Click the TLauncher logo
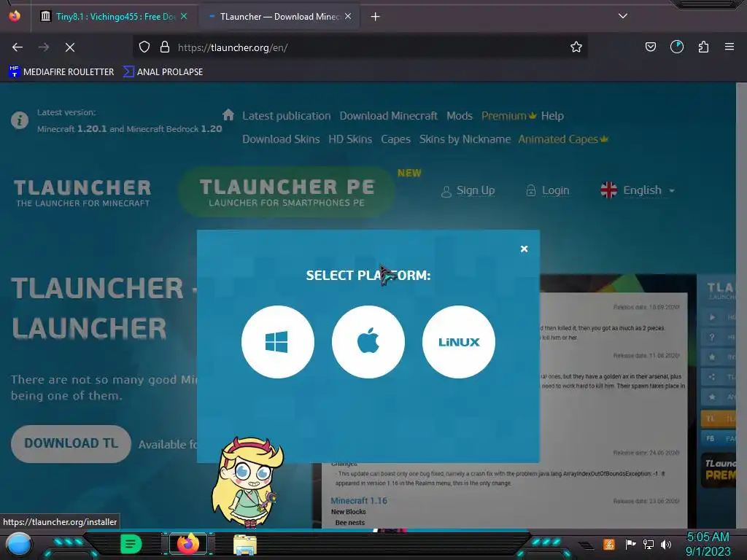Screen dimensions: 747x560 click(x=83, y=192)
